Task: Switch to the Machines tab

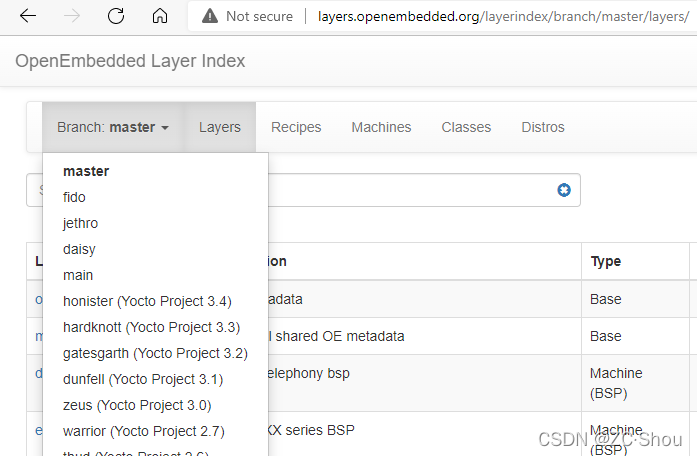Action: [x=381, y=127]
